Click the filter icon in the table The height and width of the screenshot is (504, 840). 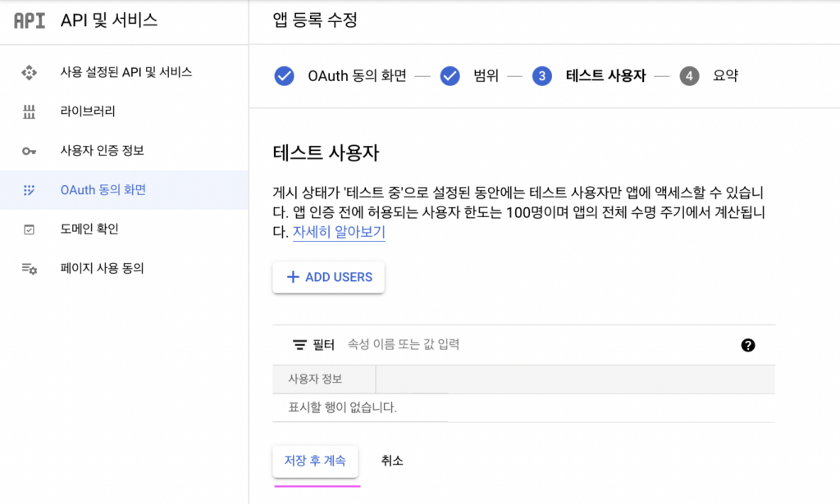click(299, 345)
